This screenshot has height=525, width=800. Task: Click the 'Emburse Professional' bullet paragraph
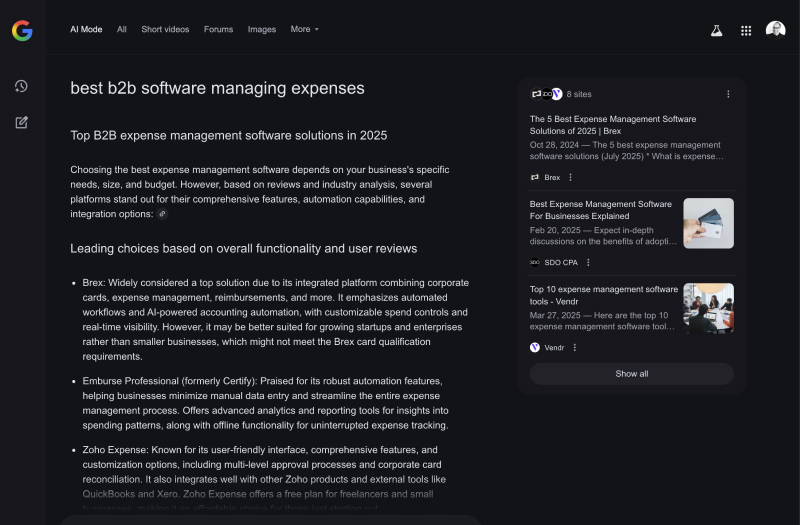point(265,403)
